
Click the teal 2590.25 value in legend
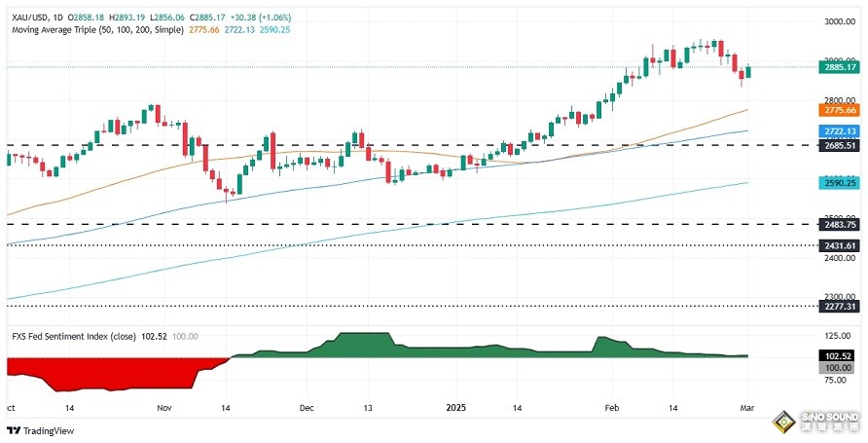pos(274,30)
